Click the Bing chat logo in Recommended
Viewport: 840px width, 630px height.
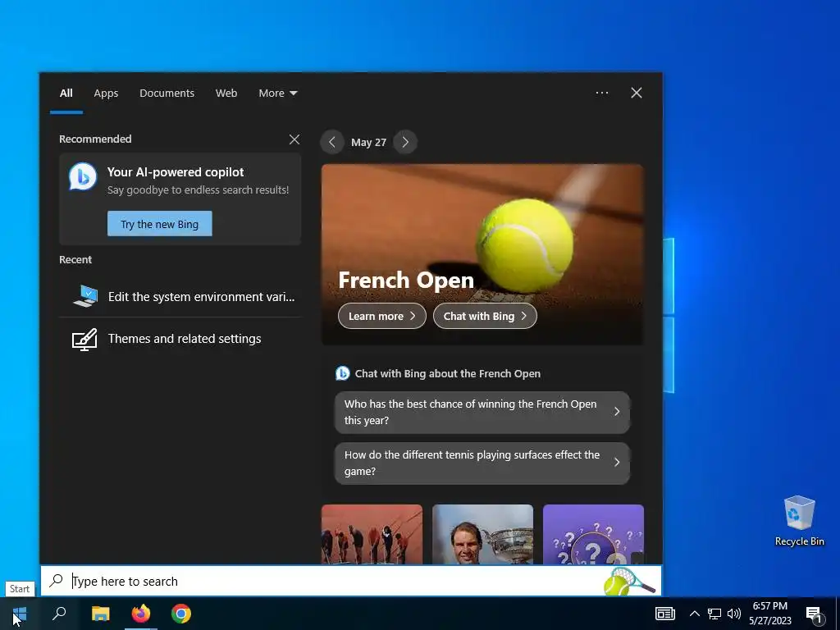[83, 177]
